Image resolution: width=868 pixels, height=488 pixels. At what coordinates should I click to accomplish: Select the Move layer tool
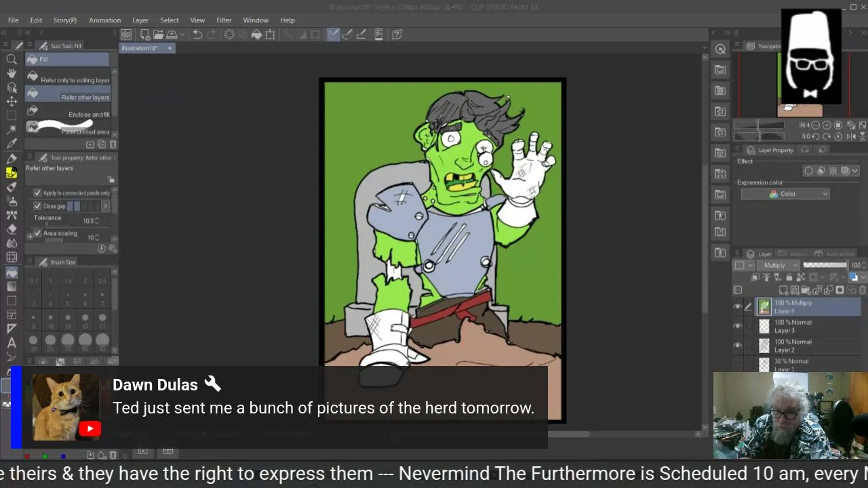point(12,102)
